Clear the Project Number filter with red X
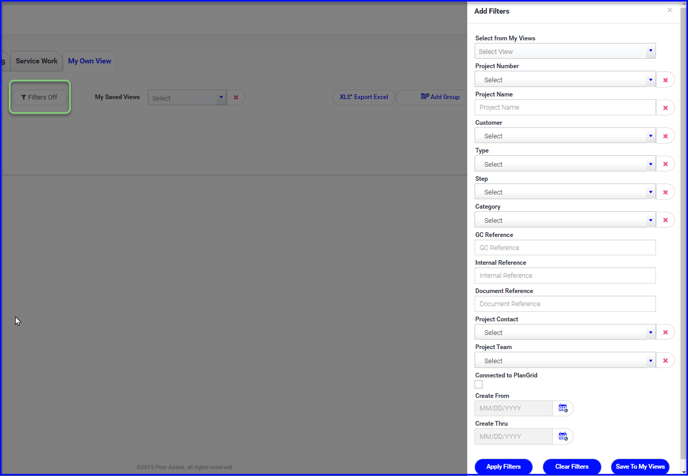Viewport: 688px width, 476px height. pyautogui.click(x=665, y=80)
